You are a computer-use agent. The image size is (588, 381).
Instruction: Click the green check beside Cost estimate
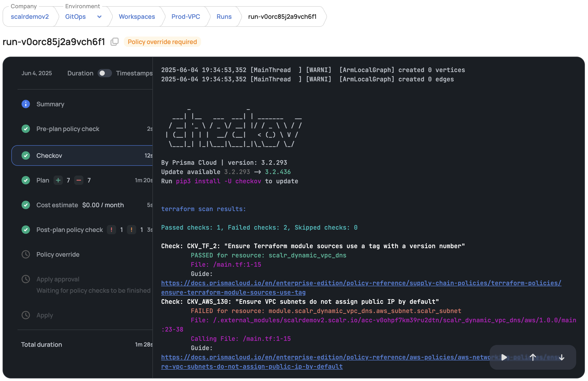(x=26, y=205)
